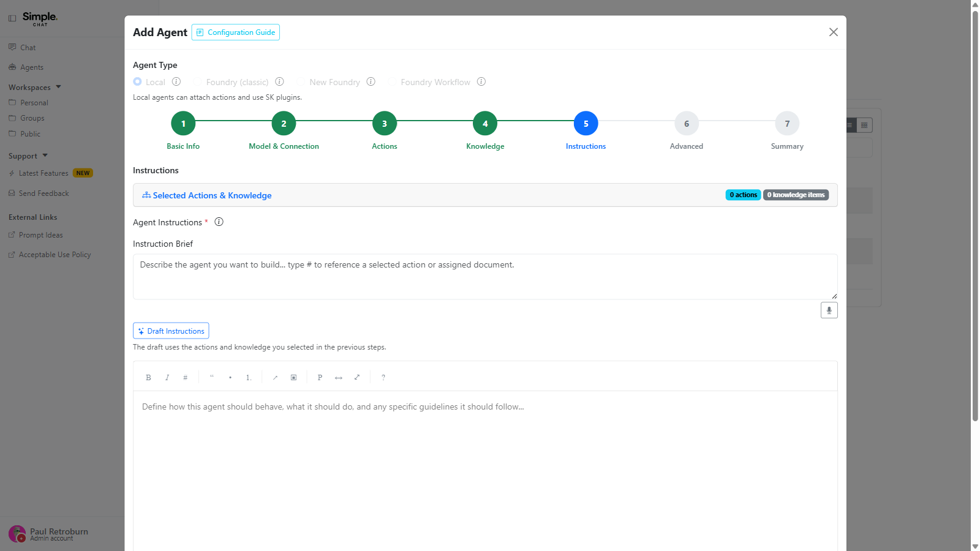Open the Paul Retroburn account menu

point(49,534)
